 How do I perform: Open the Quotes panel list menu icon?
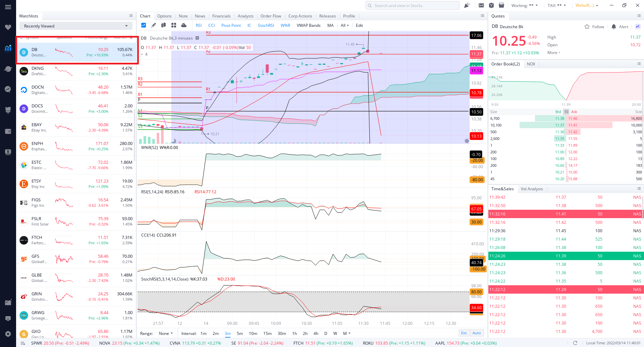[x=639, y=16]
